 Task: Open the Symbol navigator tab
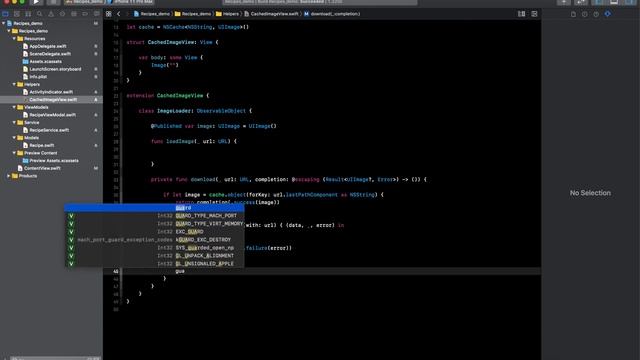point(28,14)
